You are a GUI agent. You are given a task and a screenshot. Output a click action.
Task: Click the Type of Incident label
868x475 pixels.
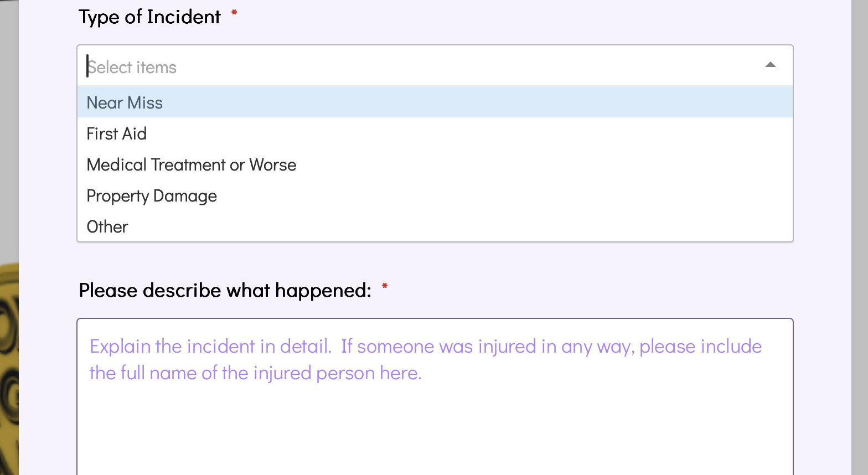tap(149, 17)
